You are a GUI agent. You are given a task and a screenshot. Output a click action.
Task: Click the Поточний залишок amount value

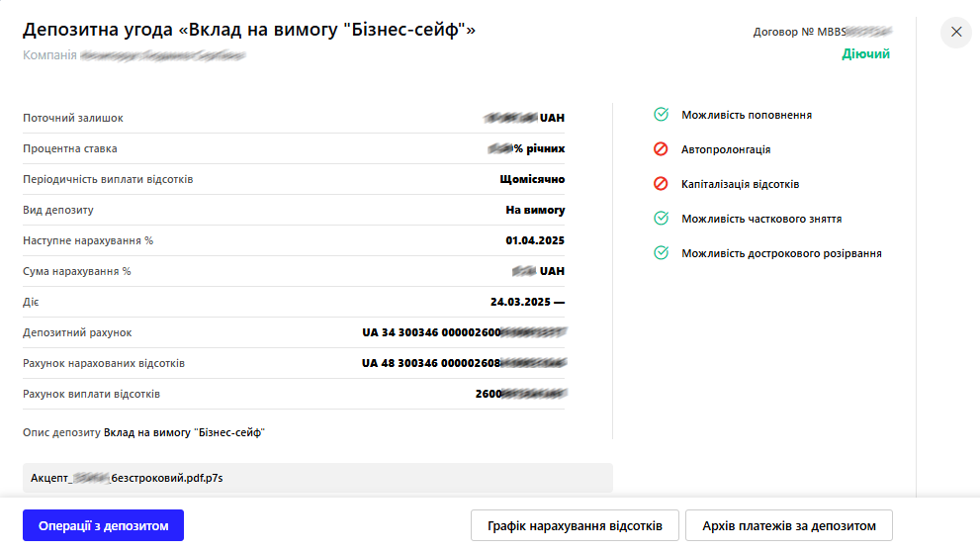524,118
